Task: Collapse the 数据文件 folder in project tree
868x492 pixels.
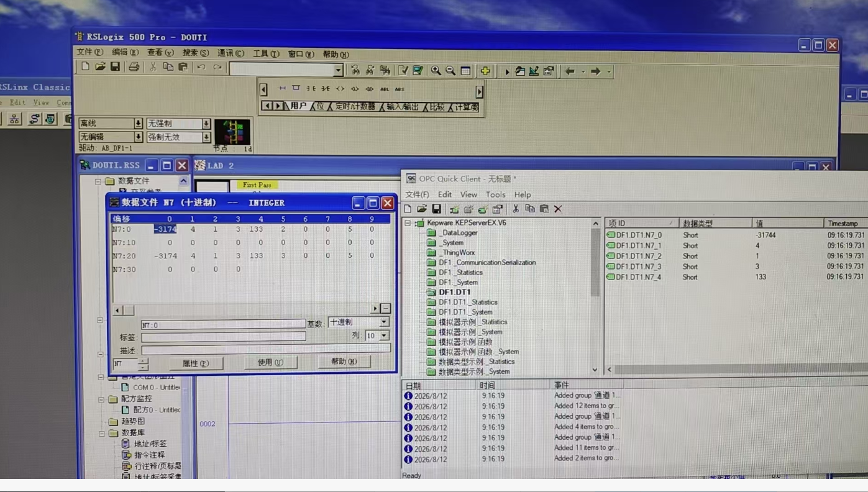Action: [98, 181]
